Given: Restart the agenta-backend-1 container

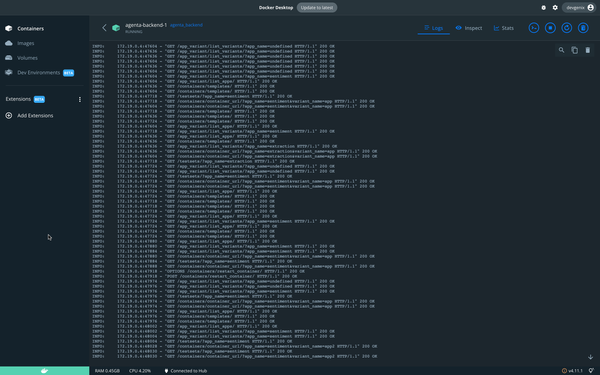Looking at the screenshot, I should 567,28.
